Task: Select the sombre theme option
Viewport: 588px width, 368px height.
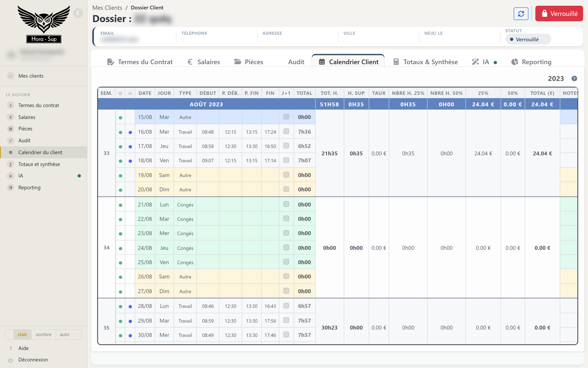Action: (43, 334)
